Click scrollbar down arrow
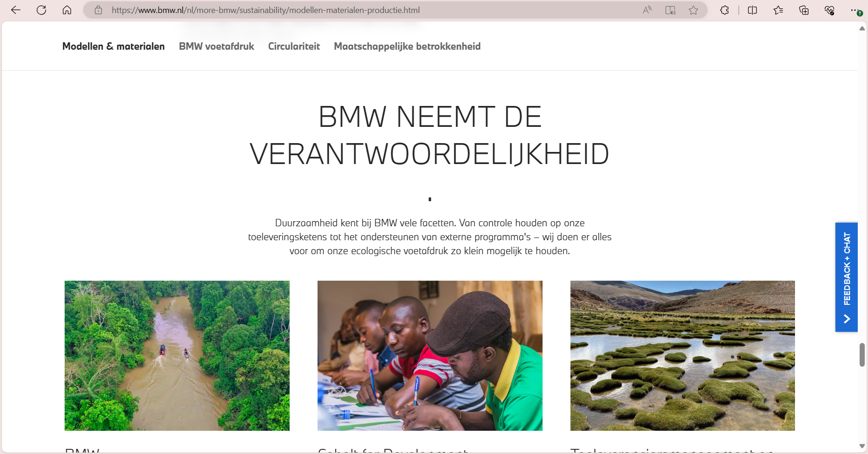 pos(862,446)
